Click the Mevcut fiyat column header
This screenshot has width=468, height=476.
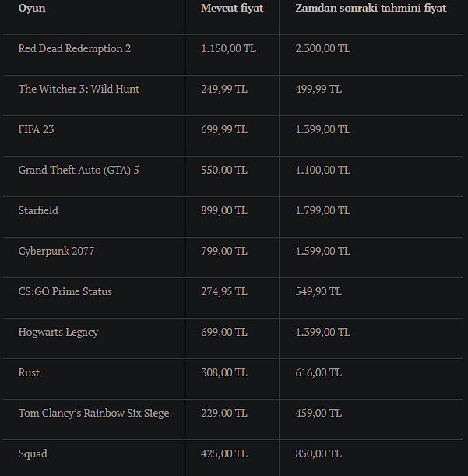pyautogui.click(x=232, y=8)
